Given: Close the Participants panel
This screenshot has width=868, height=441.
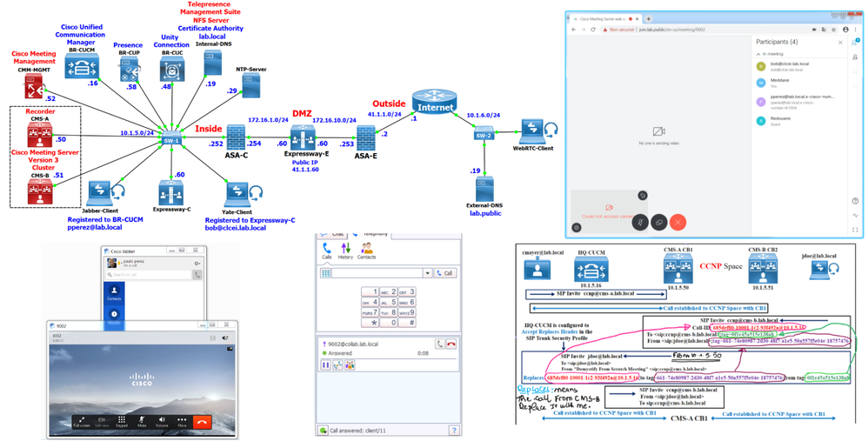Looking at the screenshot, I should click(840, 42).
